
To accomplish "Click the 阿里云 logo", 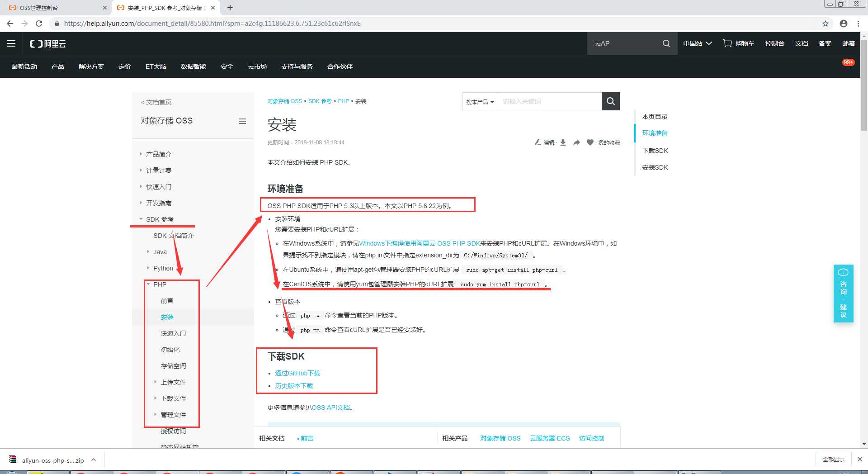I will [48, 43].
